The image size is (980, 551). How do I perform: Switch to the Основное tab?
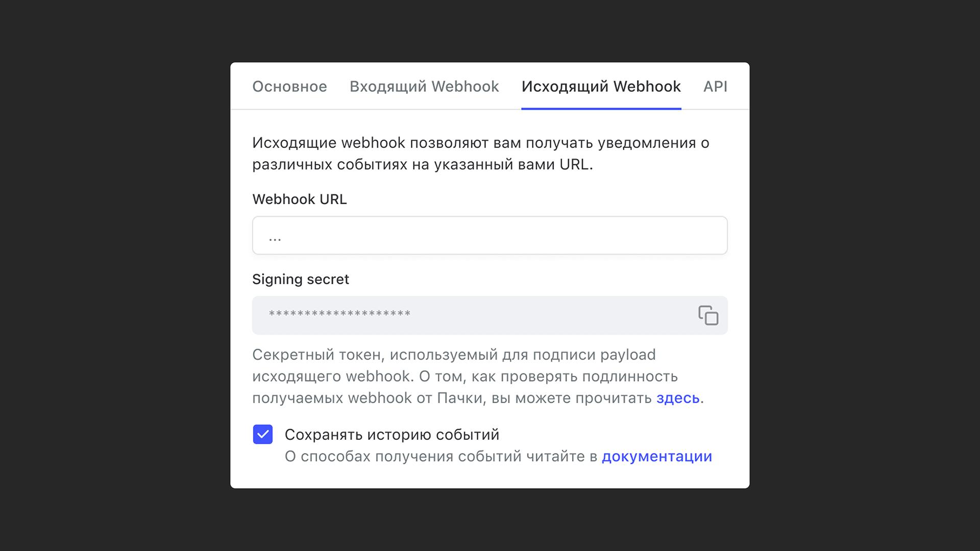[x=289, y=86]
